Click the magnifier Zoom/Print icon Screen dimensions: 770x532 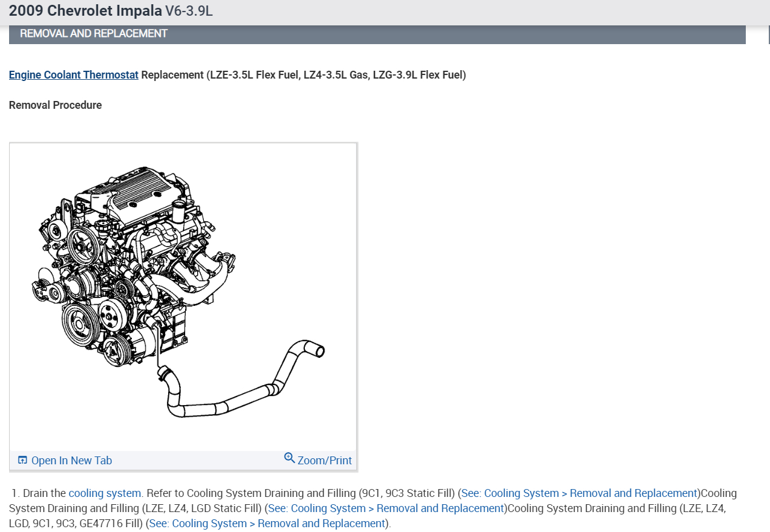click(x=290, y=458)
